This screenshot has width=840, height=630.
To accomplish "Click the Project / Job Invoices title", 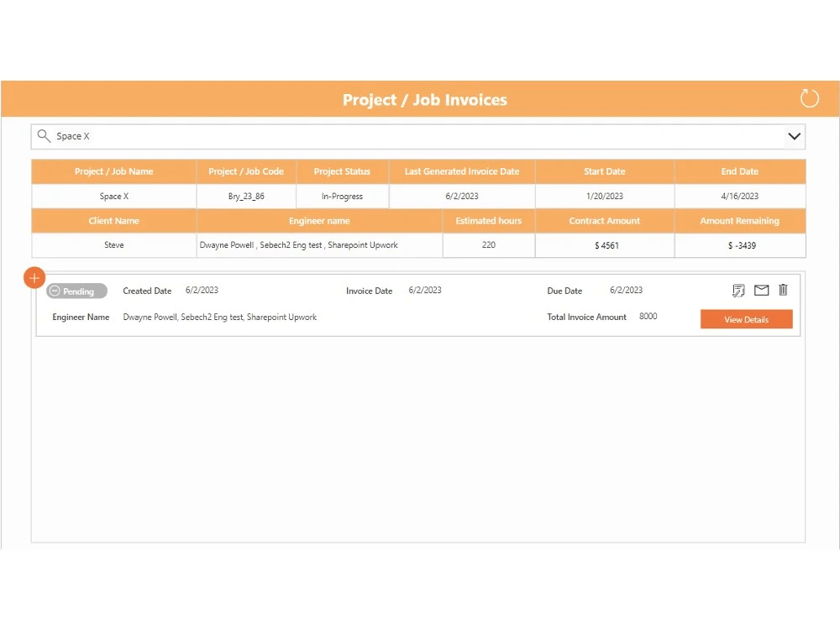I will point(425,100).
